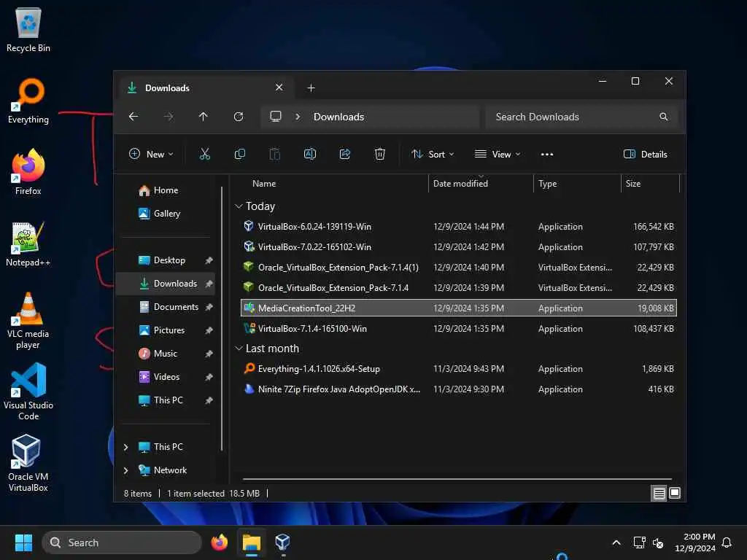Click VirtualBox taskbar icon
Screen dimensions: 747x560
tap(283, 542)
